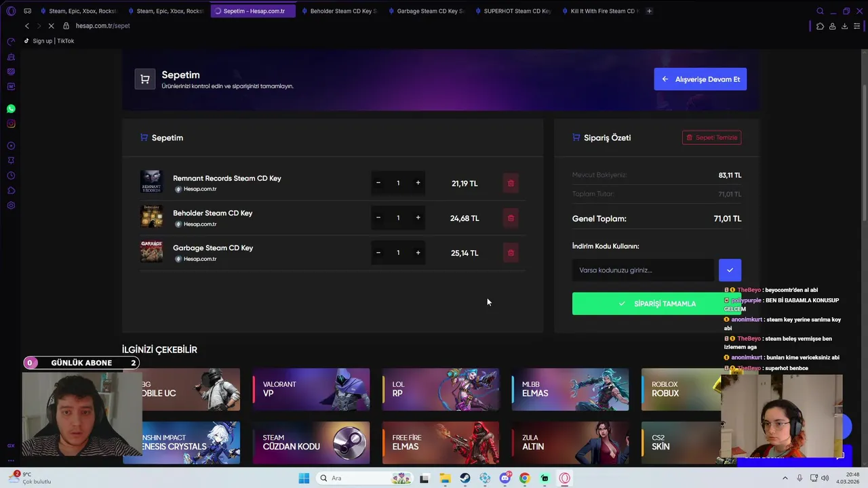Click the discount code input field

point(643,270)
